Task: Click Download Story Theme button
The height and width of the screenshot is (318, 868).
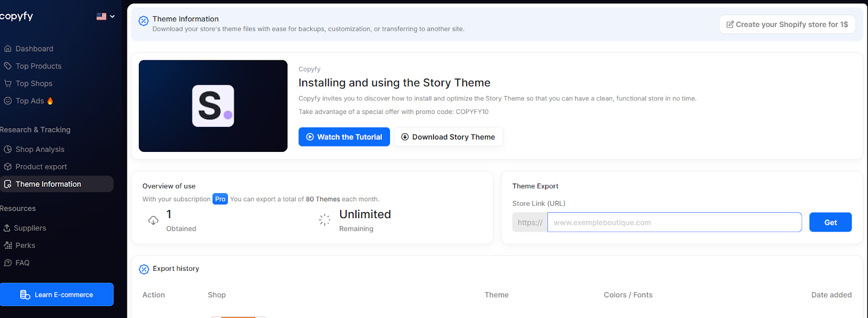Action: pyautogui.click(x=448, y=137)
